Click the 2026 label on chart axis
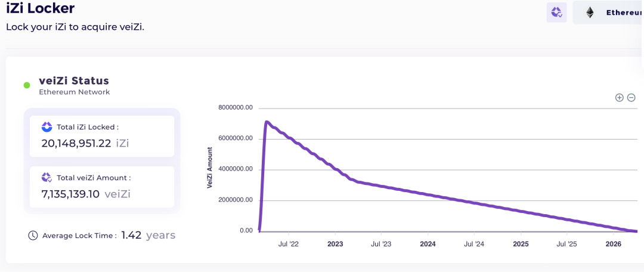 click(614, 244)
